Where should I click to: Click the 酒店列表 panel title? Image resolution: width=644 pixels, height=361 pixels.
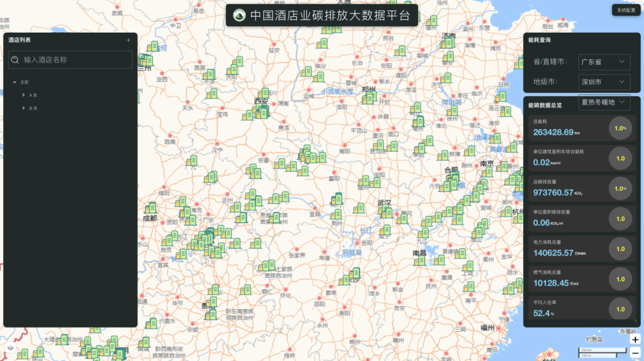pyautogui.click(x=19, y=40)
